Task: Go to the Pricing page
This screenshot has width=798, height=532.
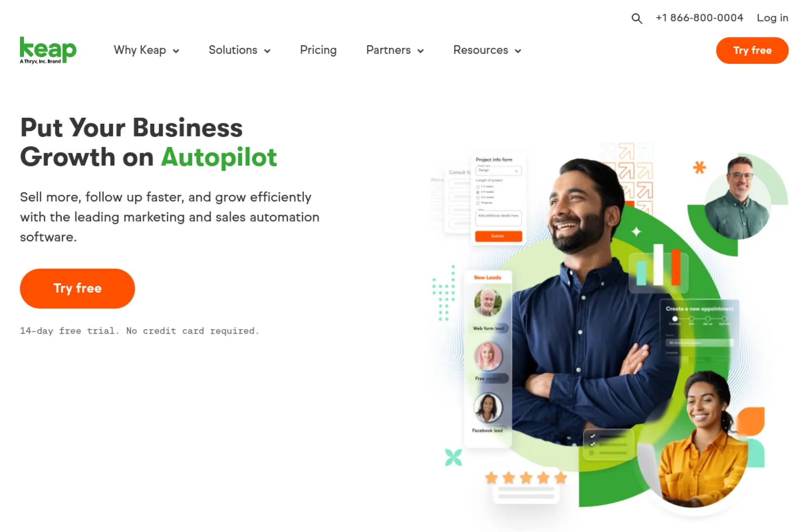Action: (x=318, y=50)
